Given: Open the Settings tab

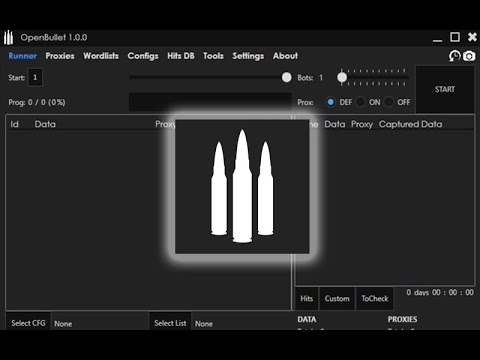Looking at the screenshot, I should 248,56.
